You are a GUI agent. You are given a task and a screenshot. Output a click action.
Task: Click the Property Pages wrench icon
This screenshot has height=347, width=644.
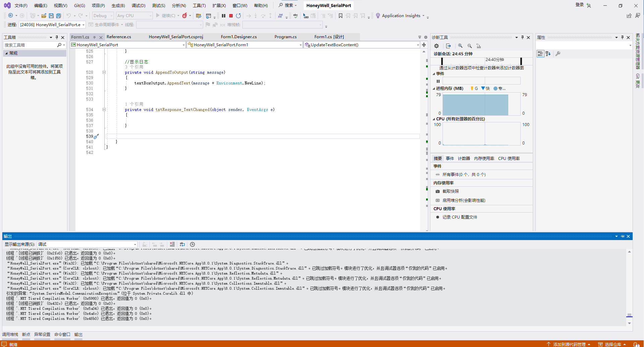558,54
